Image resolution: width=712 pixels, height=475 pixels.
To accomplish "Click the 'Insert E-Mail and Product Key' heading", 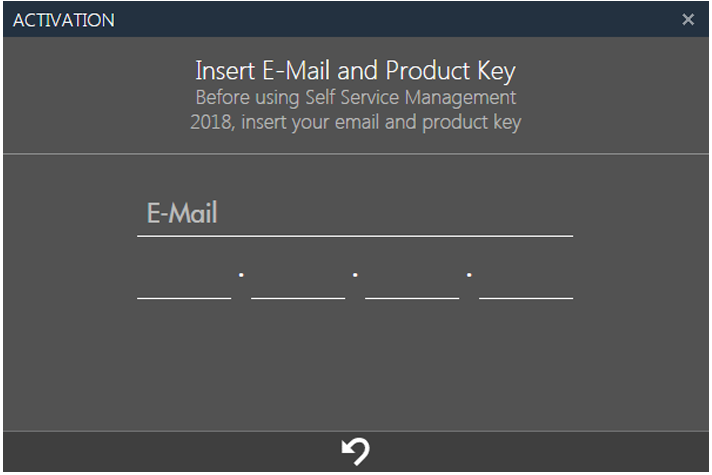I will point(356,70).
